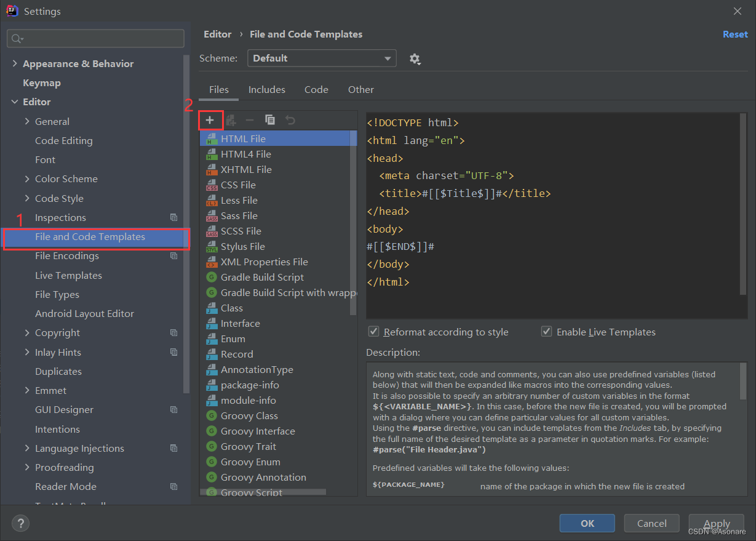This screenshot has width=756, height=541.
Task: Click the Create Child Template icon
Action: (231, 119)
